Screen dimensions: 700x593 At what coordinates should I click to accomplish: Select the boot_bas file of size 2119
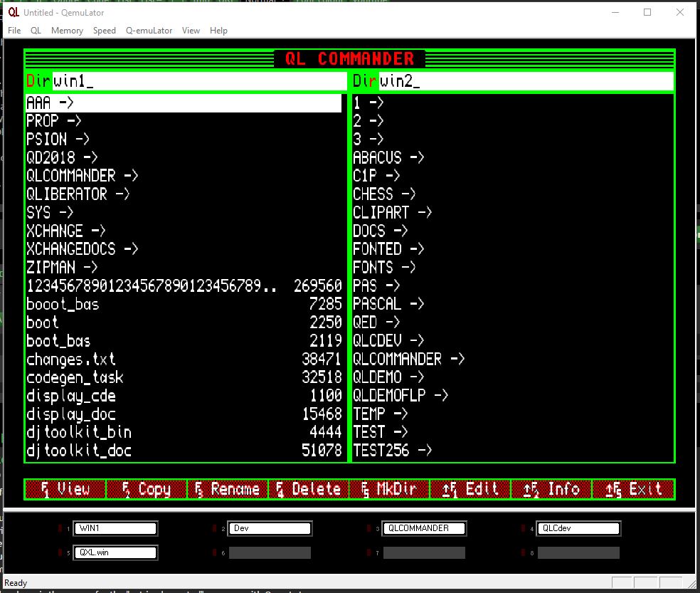[x=184, y=341]
